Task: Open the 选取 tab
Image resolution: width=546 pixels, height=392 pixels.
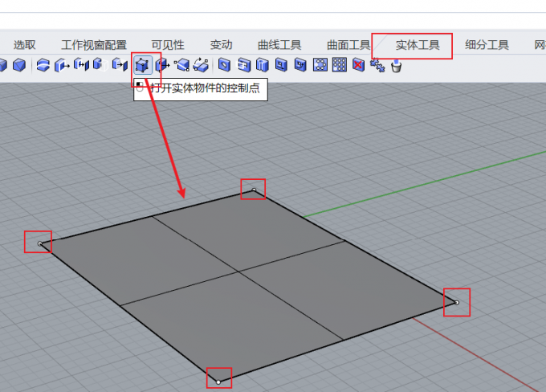Action: [24, 45]
